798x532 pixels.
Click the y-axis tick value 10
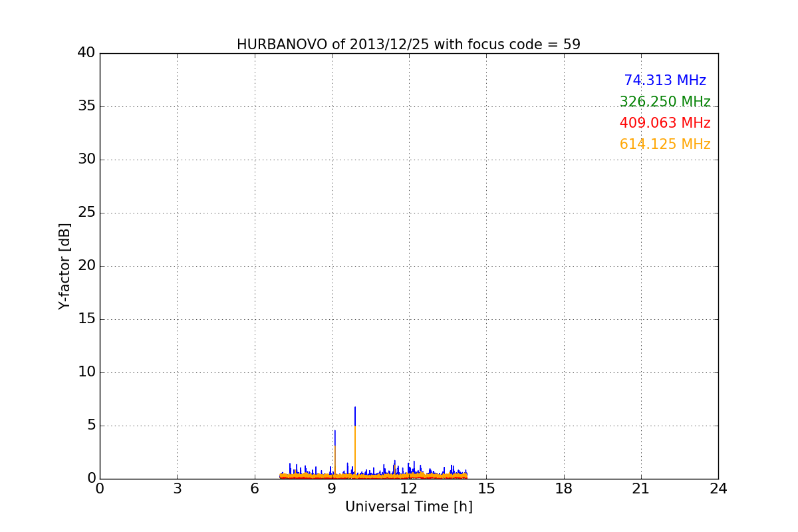[x=86, y=372]
